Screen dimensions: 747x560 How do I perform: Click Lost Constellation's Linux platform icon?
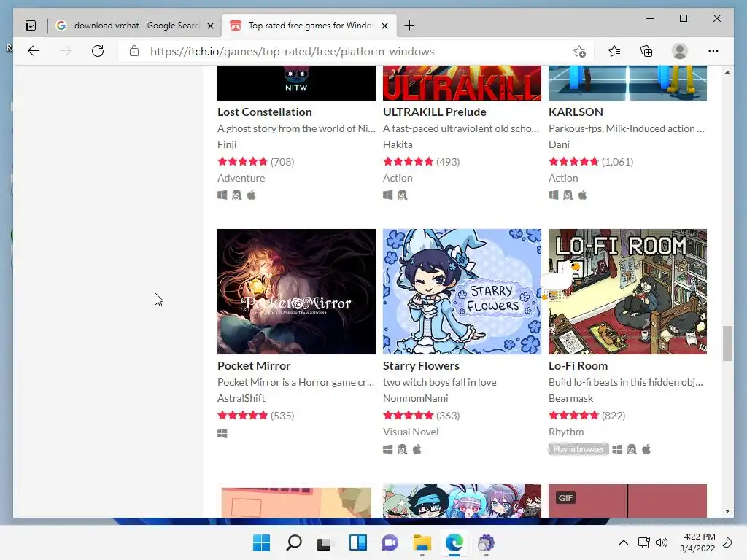[x=237, y=195]
